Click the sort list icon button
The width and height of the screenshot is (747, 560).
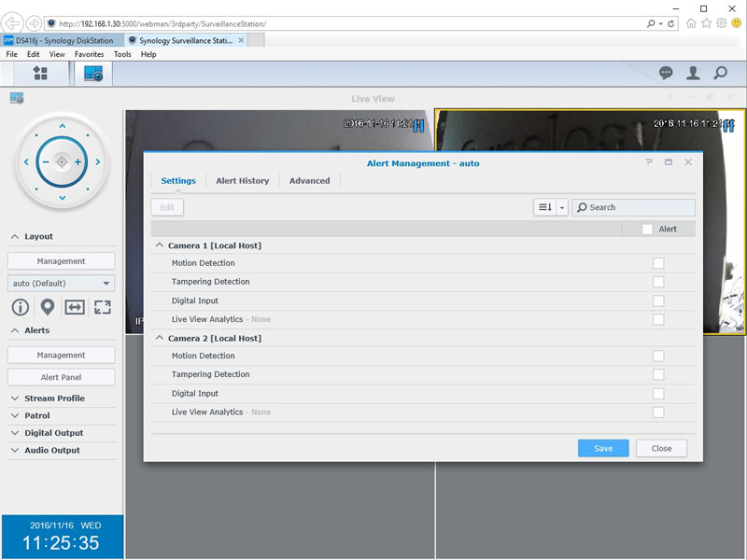pos(545,207)
